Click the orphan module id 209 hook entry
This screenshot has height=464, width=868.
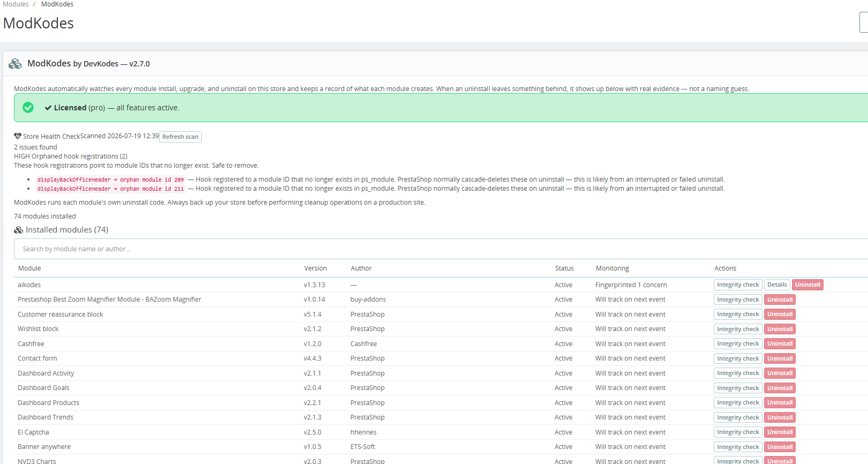tap(110, 180)
